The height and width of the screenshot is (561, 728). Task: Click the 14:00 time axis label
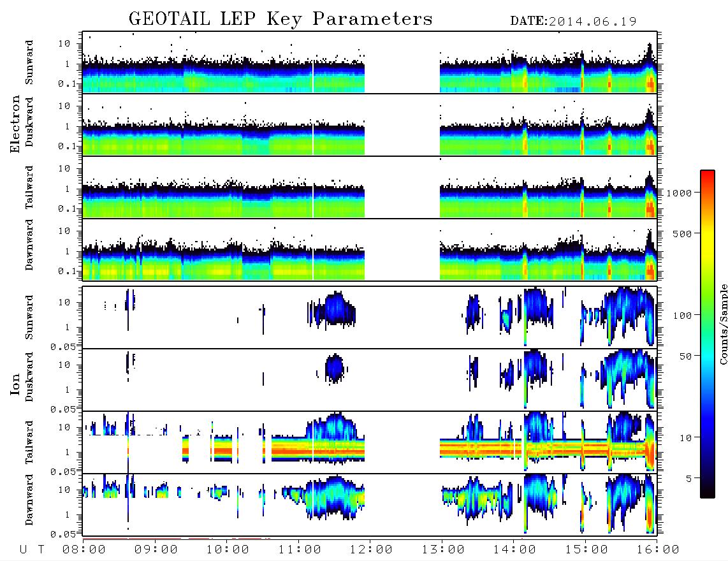point(514,550)
